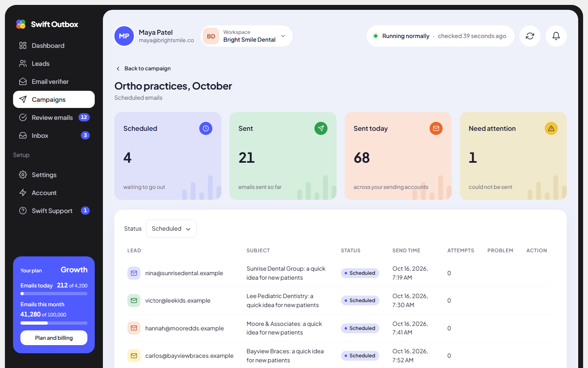Click the Scheduled status pill in hannah's row
This screenshot has width=588, height=368.
click(x=360, y=328)
